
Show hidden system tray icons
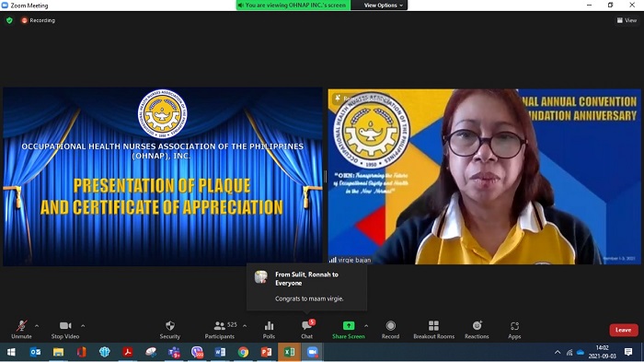pos(558,353)
